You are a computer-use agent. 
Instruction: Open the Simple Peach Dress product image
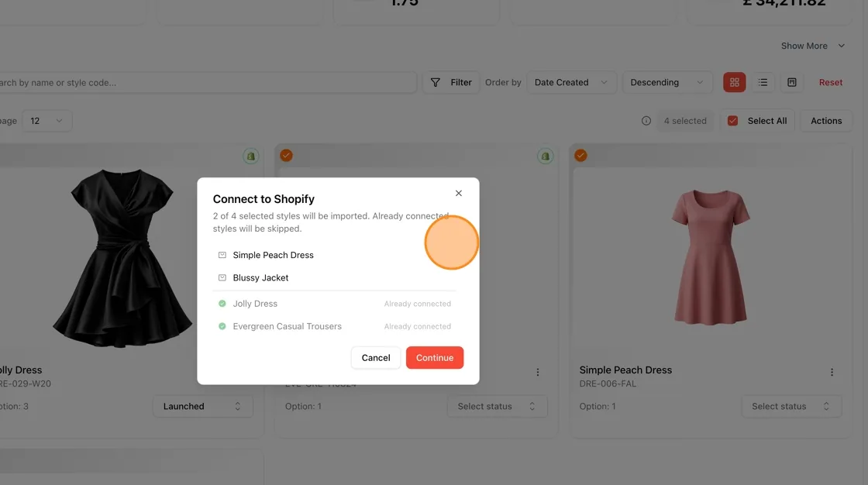pyautogui.click(x=710, y=257)
